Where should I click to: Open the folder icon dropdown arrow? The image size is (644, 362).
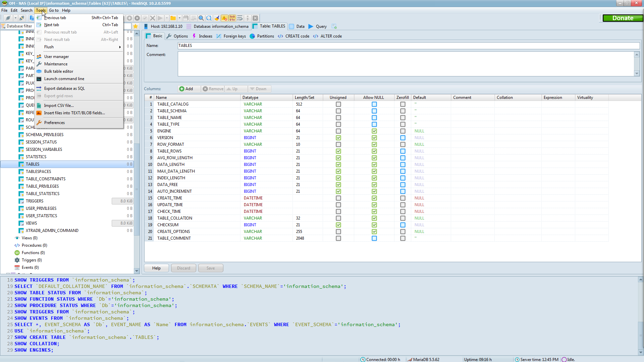click(179, 18)
